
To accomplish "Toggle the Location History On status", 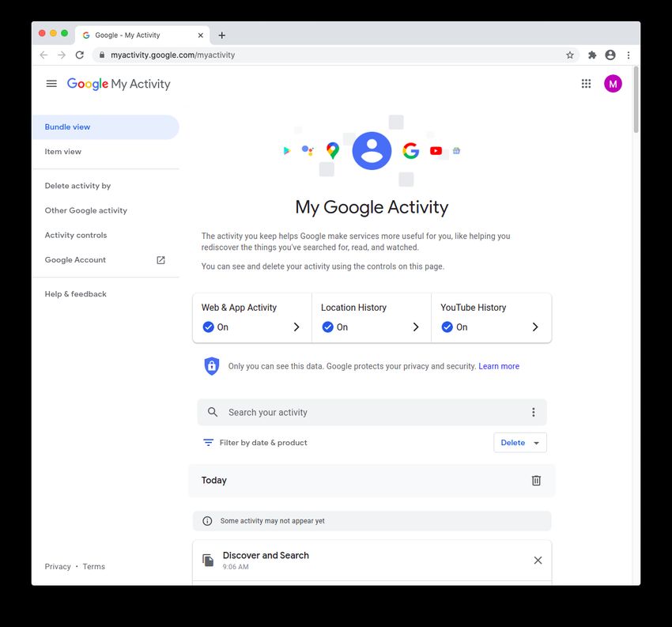I will (334, 327).
